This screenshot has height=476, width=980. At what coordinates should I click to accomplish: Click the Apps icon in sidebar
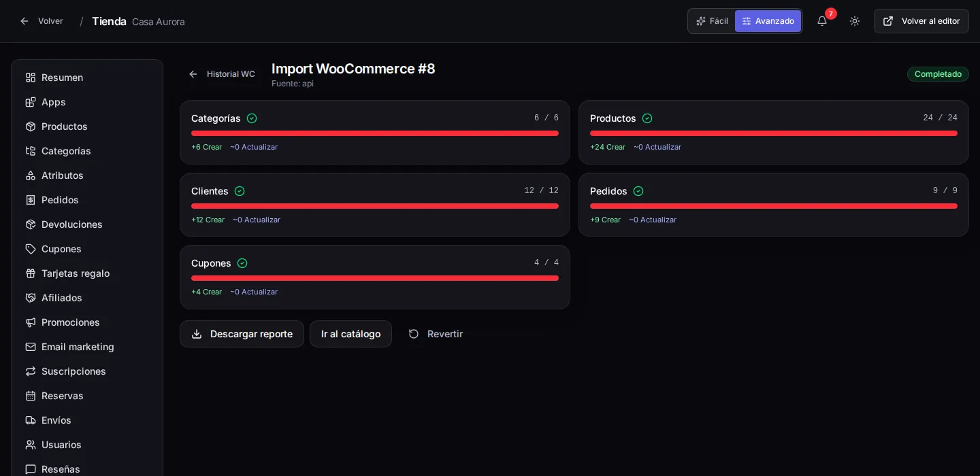31,102
